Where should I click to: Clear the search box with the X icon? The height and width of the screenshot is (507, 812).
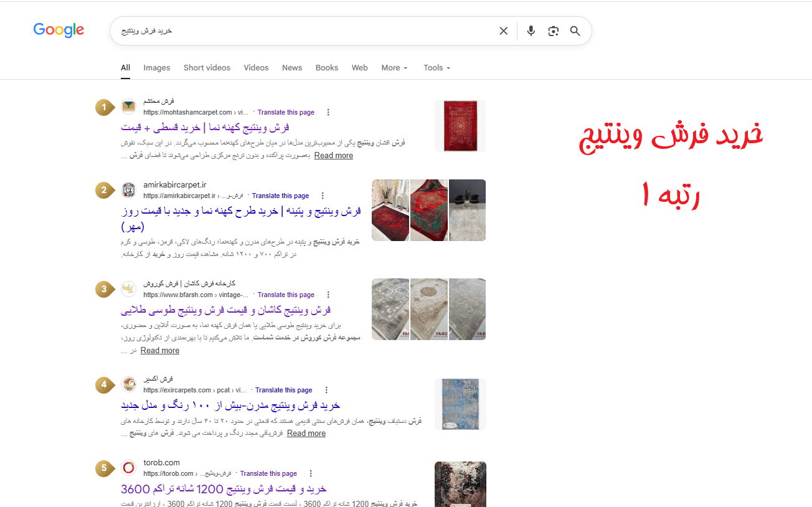click(504, 31)
